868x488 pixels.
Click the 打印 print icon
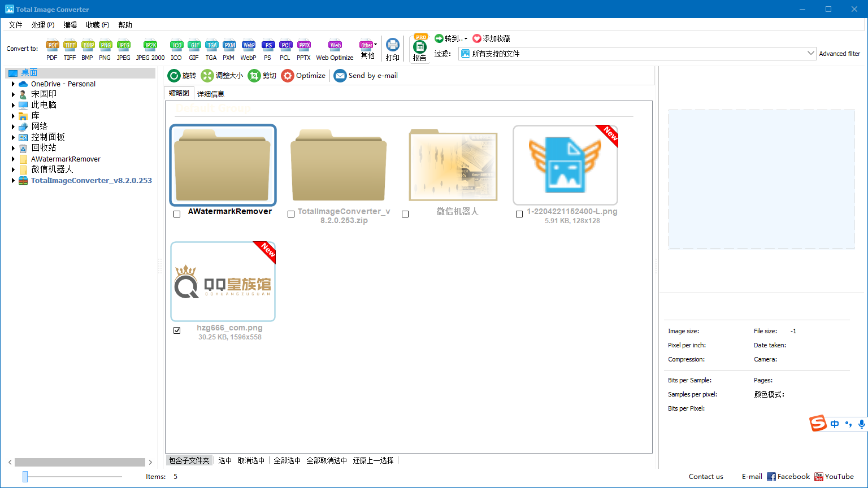393,49
